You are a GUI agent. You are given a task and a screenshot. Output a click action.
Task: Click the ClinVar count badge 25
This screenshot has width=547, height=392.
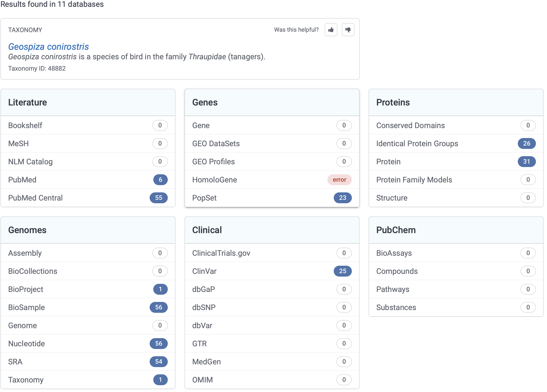(x=343, y=271)
